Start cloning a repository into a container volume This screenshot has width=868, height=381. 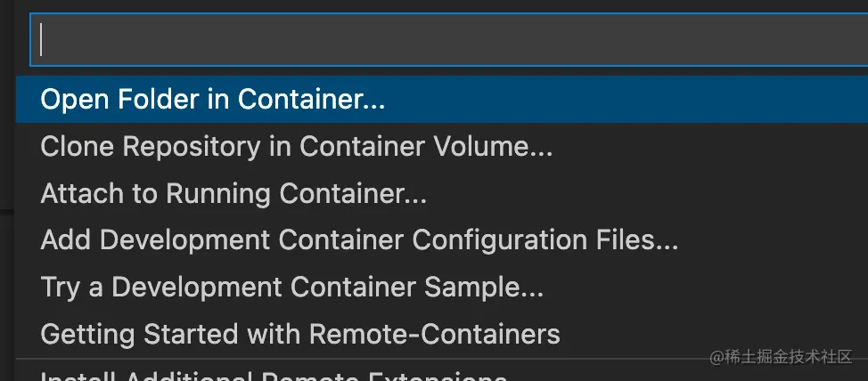(x=296, y=146)
